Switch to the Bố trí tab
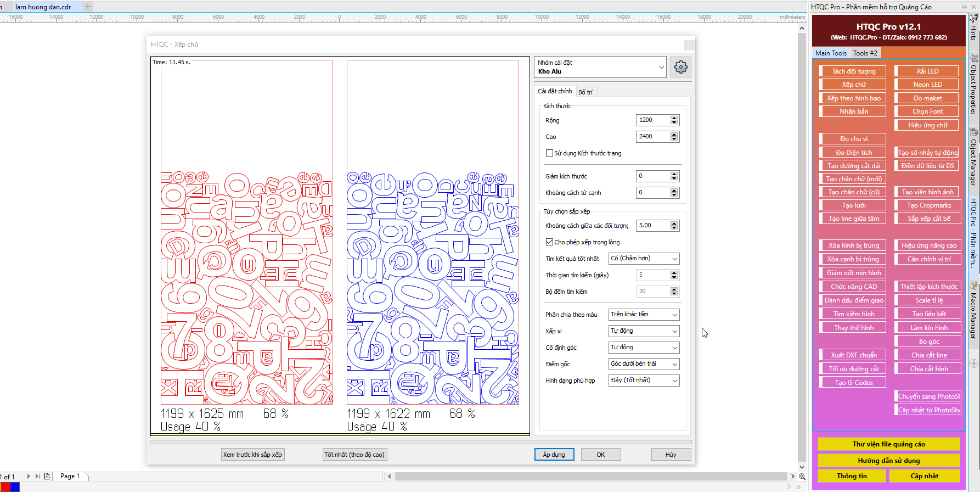 585,92
